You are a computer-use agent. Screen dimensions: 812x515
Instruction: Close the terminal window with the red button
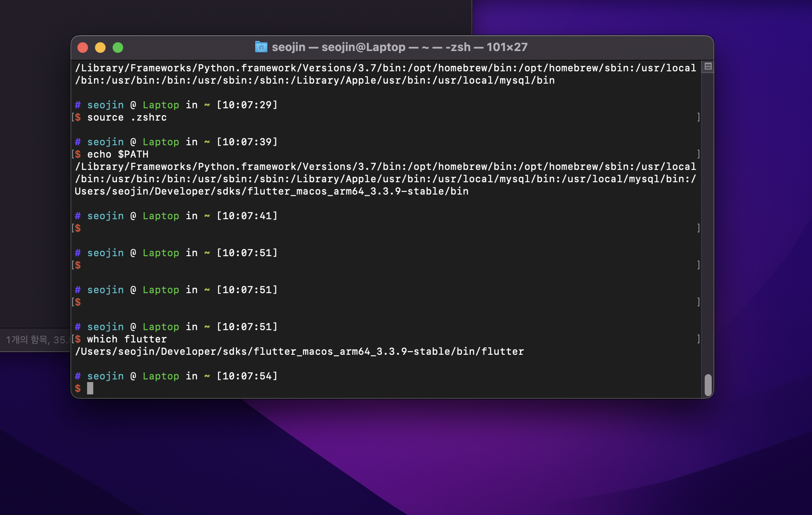coord(83,47)
